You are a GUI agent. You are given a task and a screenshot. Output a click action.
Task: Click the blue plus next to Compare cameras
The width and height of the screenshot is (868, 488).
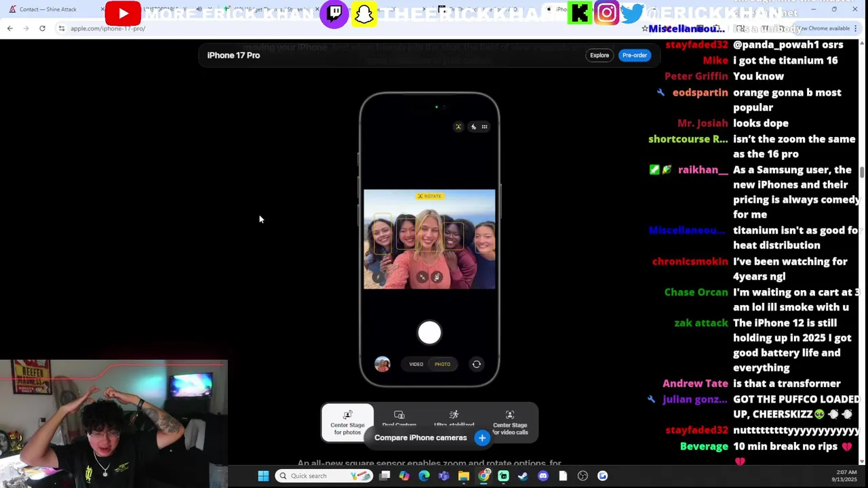pos(482,438)
